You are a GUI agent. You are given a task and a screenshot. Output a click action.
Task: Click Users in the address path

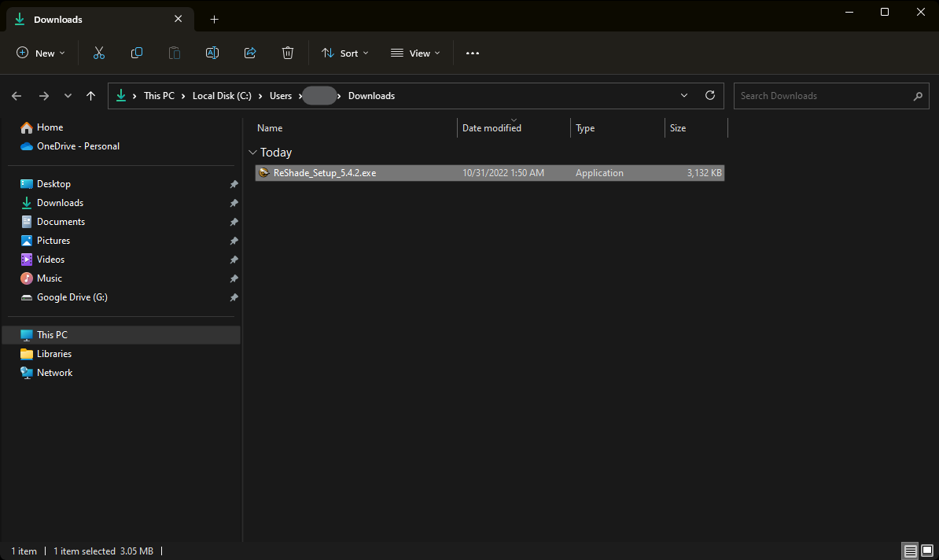click(281, 96)
